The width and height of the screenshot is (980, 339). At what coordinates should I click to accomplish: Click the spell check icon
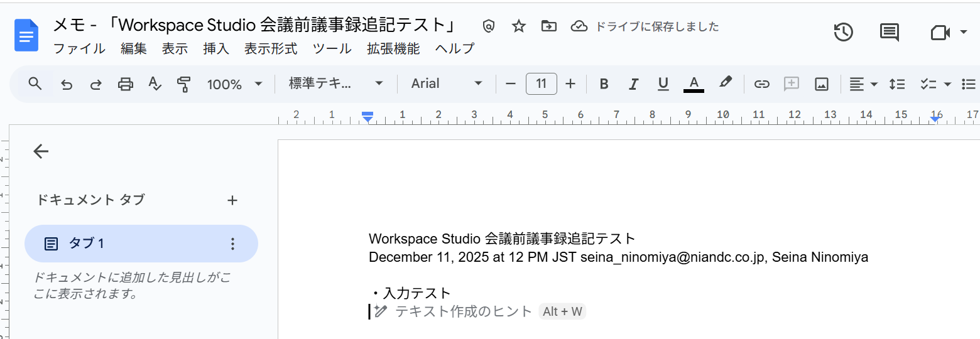pyautogui.click(x=155, y=84)
